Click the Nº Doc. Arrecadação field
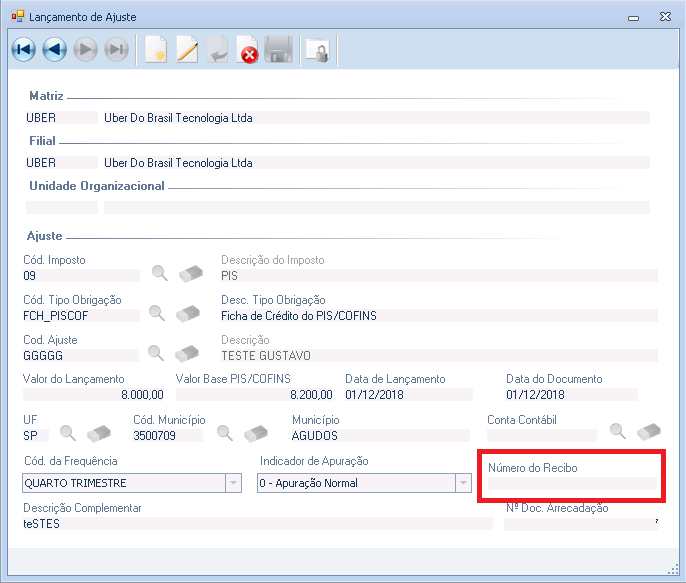 (x=580, y=523)
